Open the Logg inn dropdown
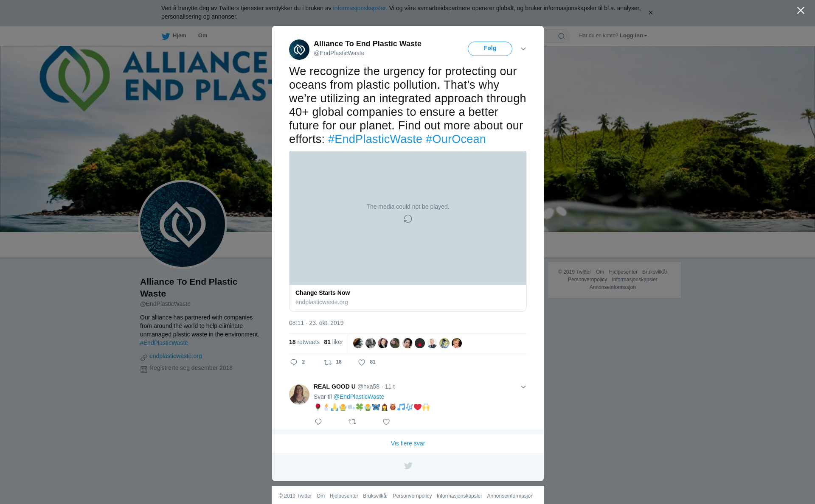 point(633,36)
